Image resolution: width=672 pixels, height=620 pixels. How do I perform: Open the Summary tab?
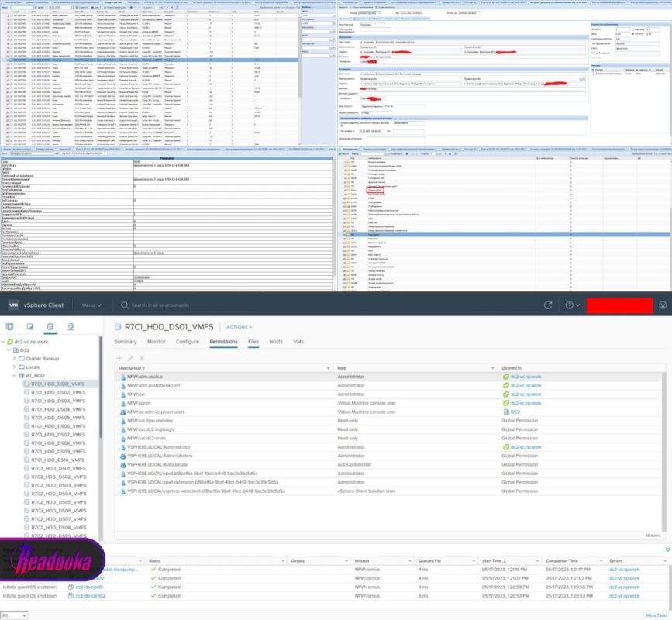point(126,342)
